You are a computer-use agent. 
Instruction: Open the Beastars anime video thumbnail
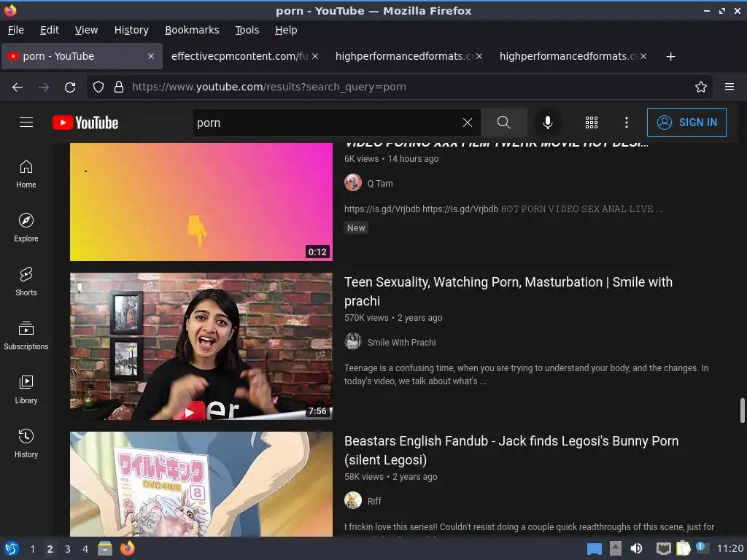tap(201, 484)
